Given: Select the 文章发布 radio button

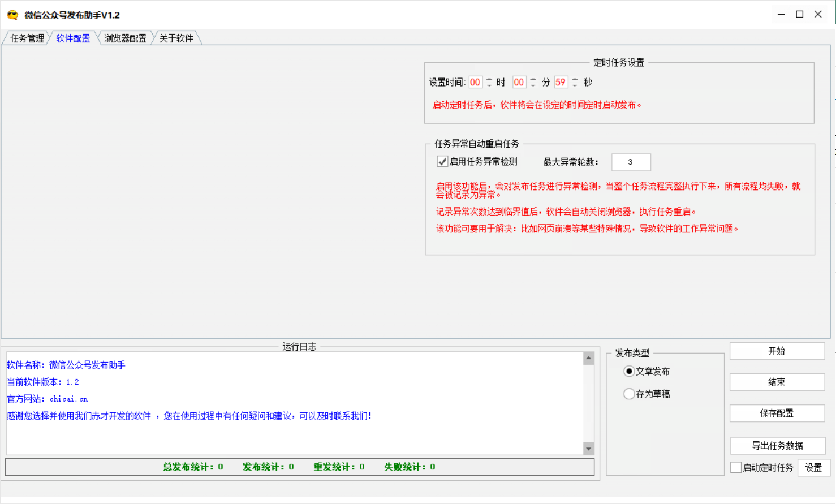Looking at the screenshot, I should [629, 372].
